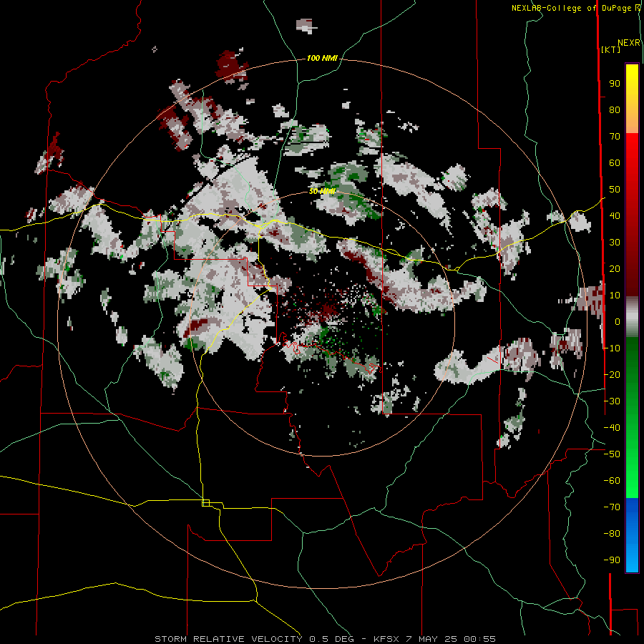Pick the gray zero-velocity segment of color bar

coord(632,317)
